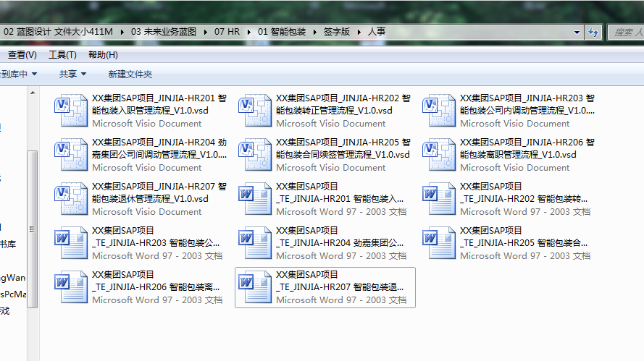Click the TE_JINJIA-HR205 Word document icon

(439, 243)
